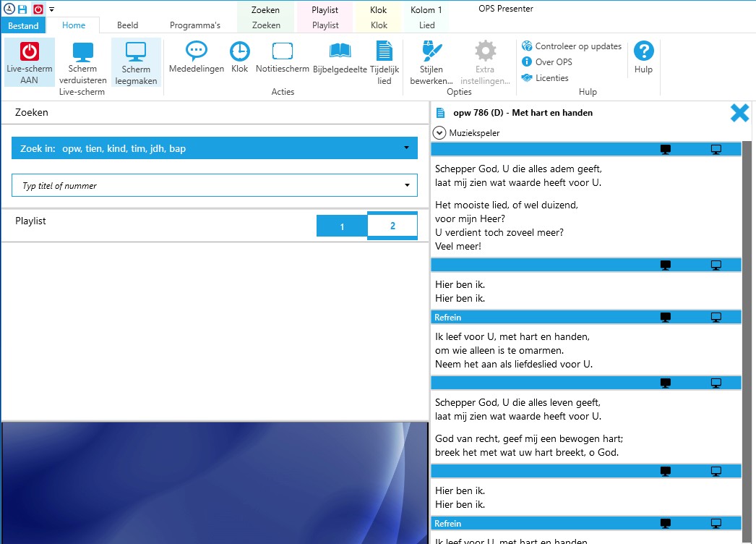Click Scherm verduisteren in the ribbon
This screenshot has width=756, height=544.
[x=82, y=63]
